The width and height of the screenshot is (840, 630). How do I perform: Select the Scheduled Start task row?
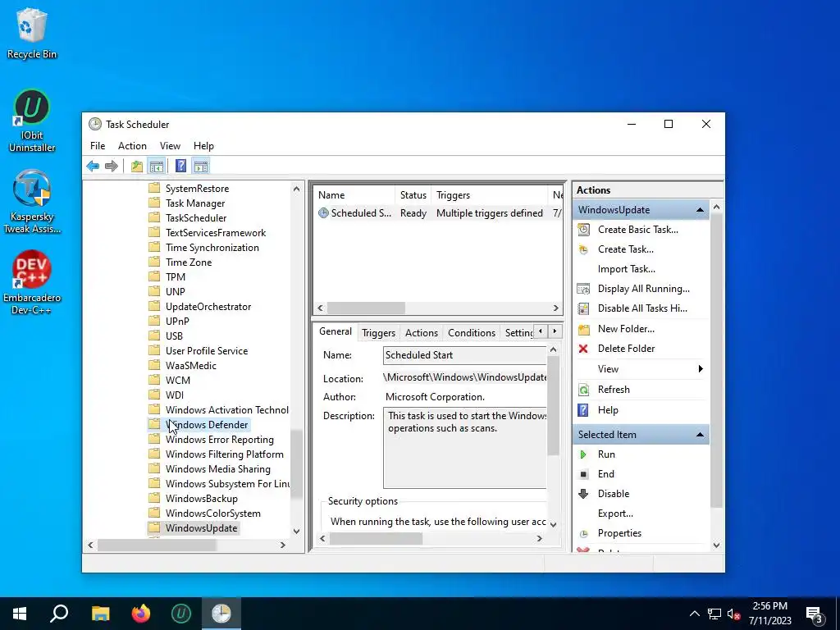coord(438,213)
